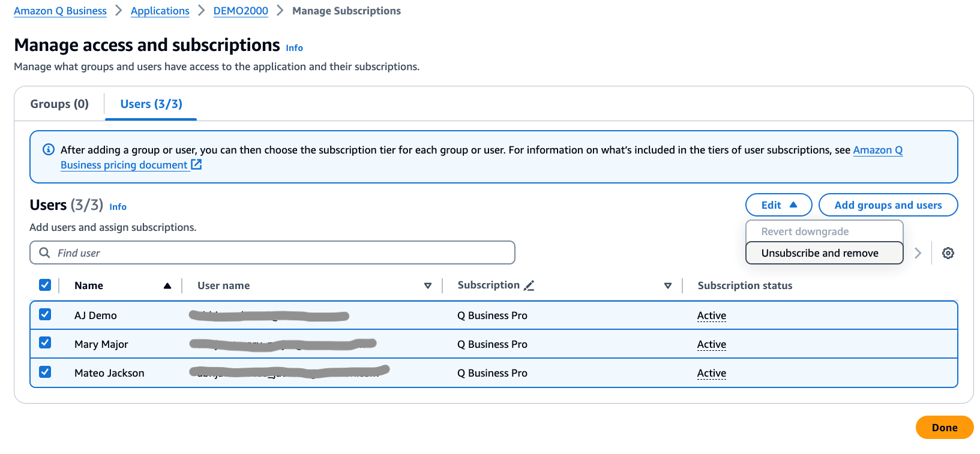Click the Mateo Jackson name cell
The height and width of the screenshot is (454, 980).
tap(109, 373)
